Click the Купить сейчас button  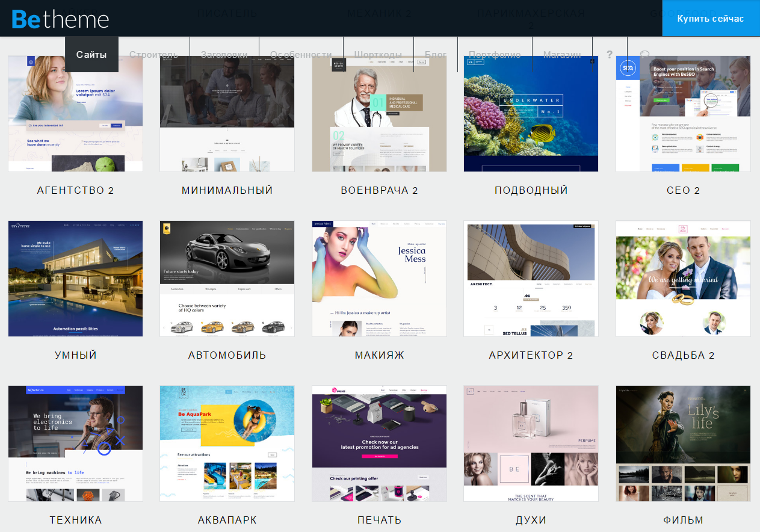coord(711,18)
